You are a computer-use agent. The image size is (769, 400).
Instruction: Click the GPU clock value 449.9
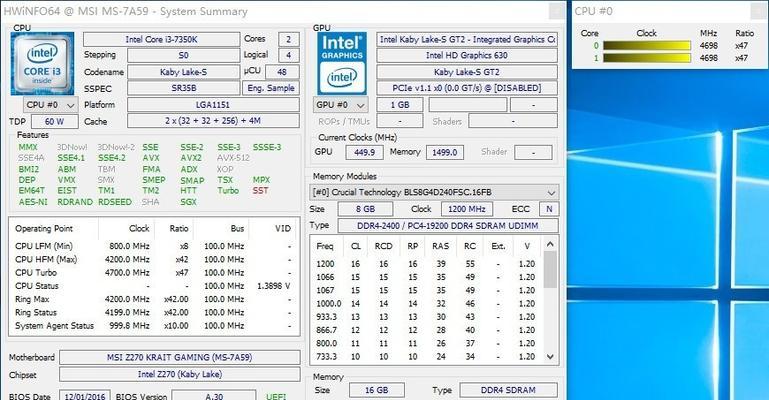(364, 152)
